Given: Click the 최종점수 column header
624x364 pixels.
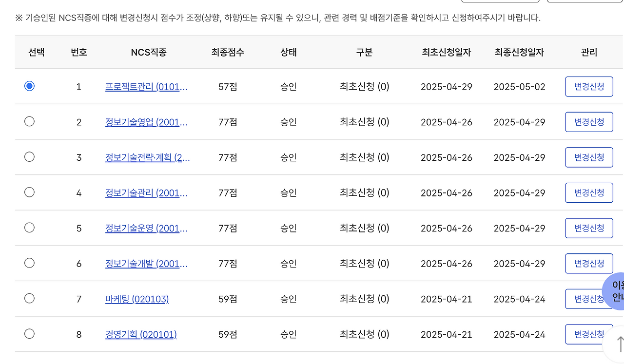Looking at the screenshot, I should [227, 53].
